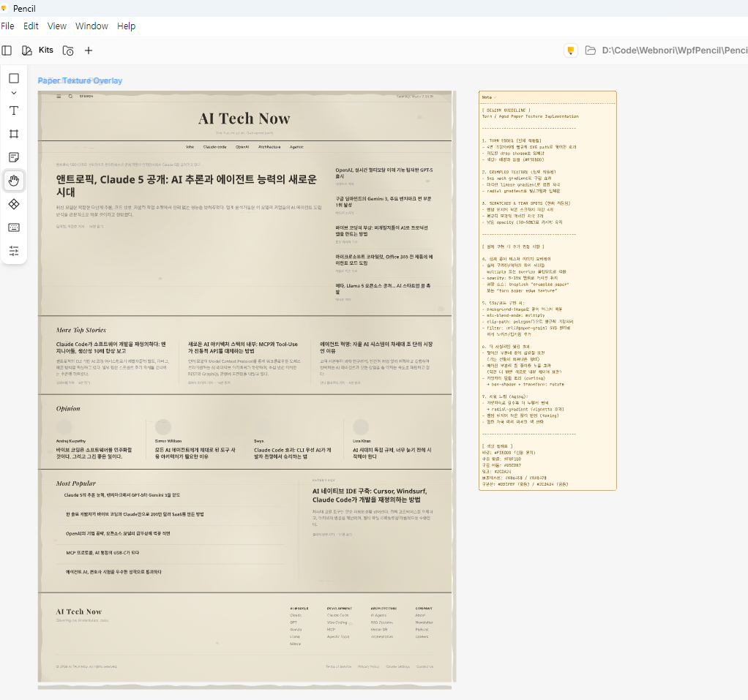Open the sliders settings icon
This screenshot has height=700, width=748.
coord(14,251)
